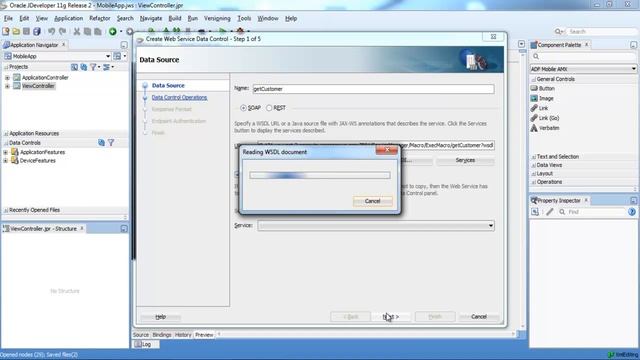Screen dimensions: 640x360
Task: Open the MobileApp application dropdown
Action: [x=108, y=56]
